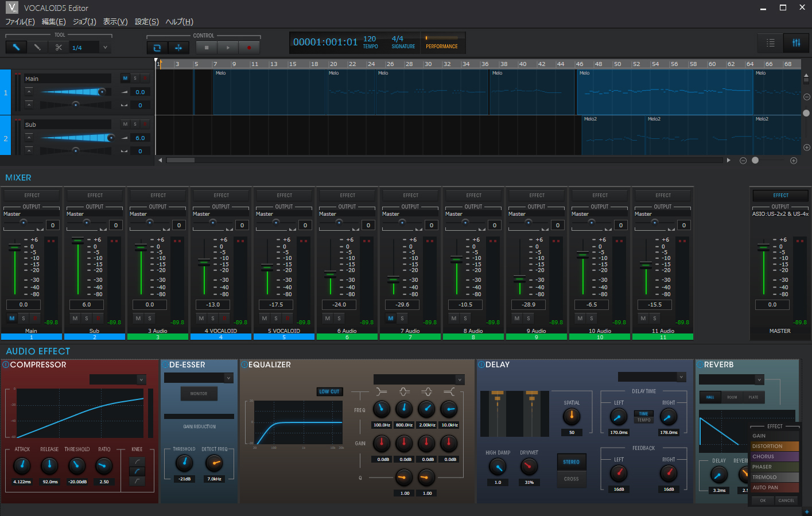Viewport: 812px width, 516px height.
Task: Zoom in tracks vertically with plus icon
Action: click(806, 148)
